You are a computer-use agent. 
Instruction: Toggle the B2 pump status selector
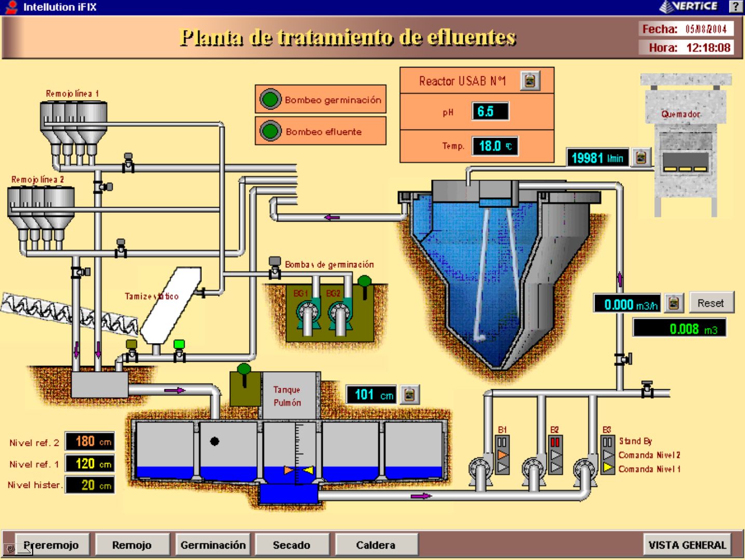[555, 455]
